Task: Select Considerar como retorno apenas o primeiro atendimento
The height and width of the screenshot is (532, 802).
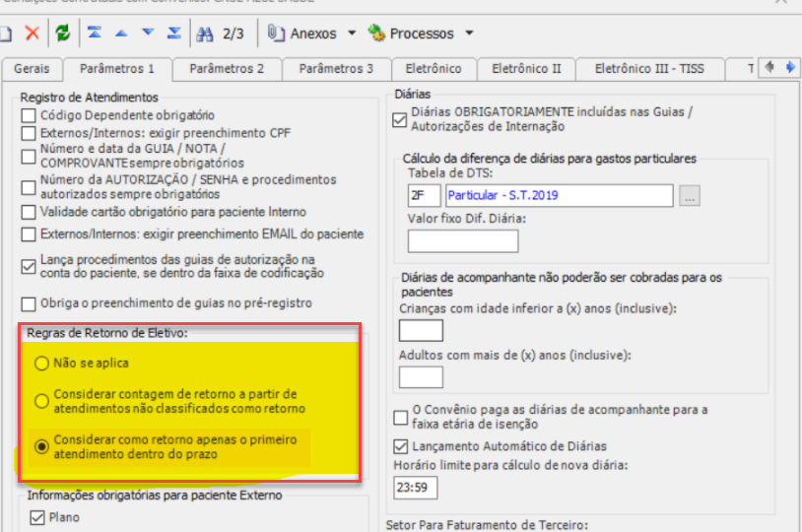Action: click(41, 446)
